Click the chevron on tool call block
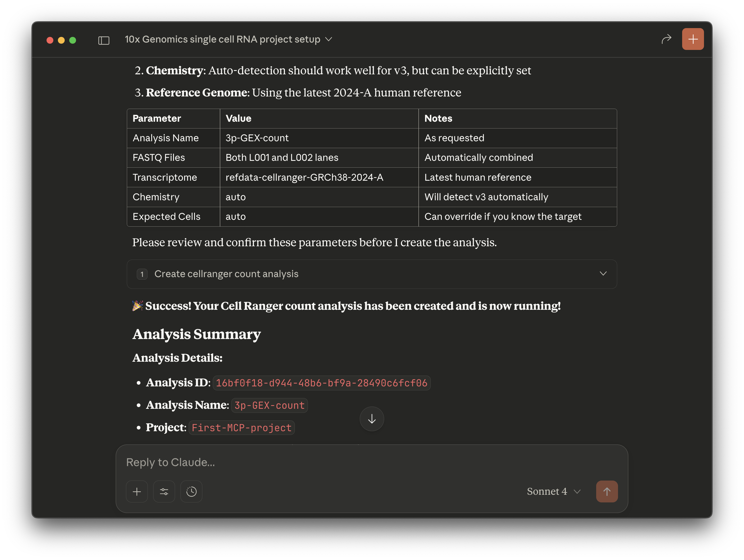This screenshot has width=744, height=560. point(603,273)
